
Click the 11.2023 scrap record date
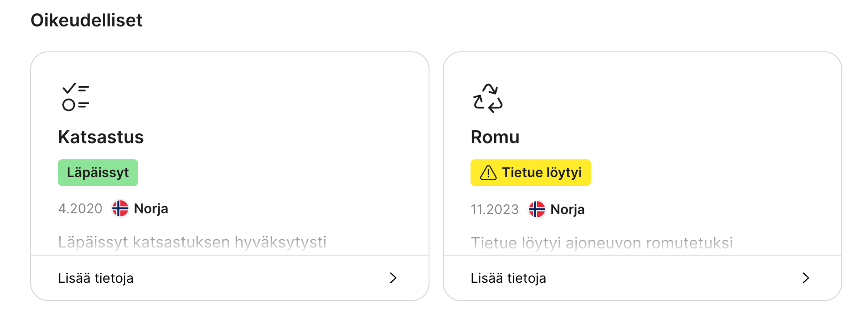point(494,209)
